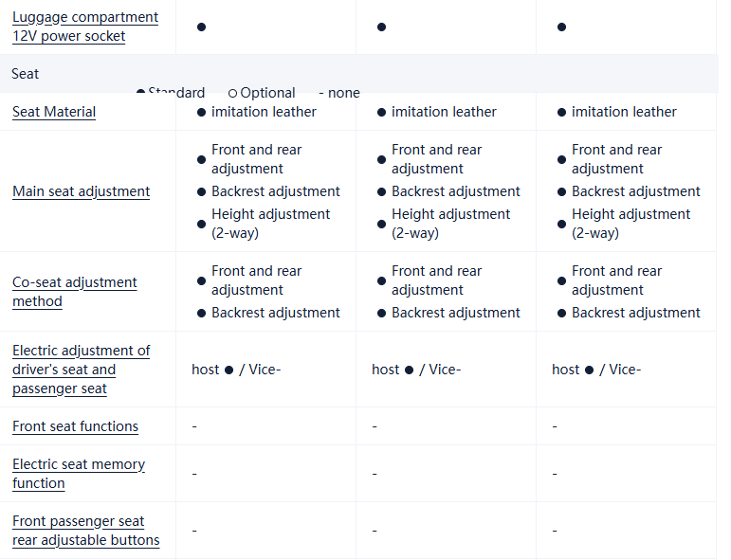The image size is (731, 560).
Task: Click Front passenger seat rear adjustable buttons link
Action: [x=85, y=531]
